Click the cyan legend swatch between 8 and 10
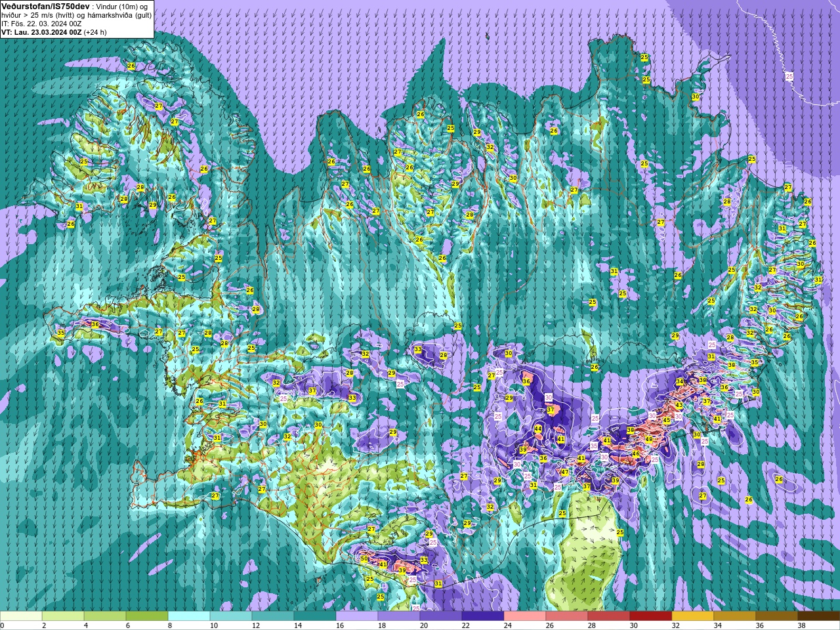The height and width of the screenshot is (630, 840). [189, 616]
